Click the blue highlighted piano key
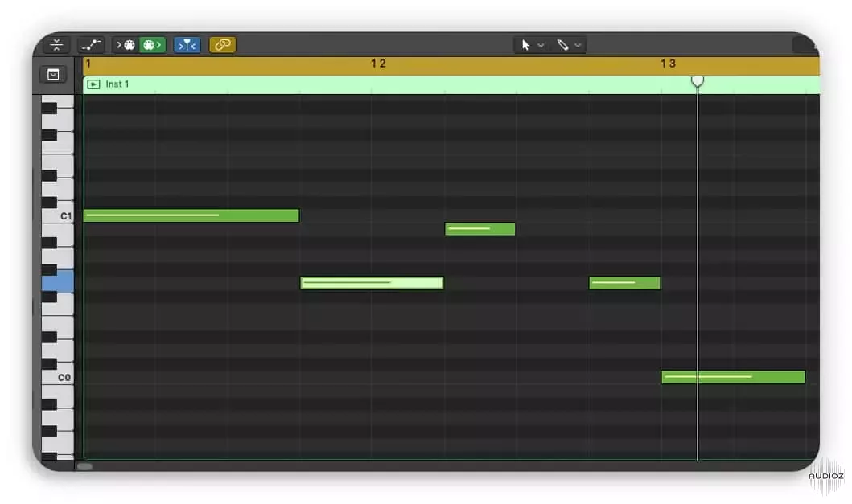852x504 pixels. click(x=59, y=282)
